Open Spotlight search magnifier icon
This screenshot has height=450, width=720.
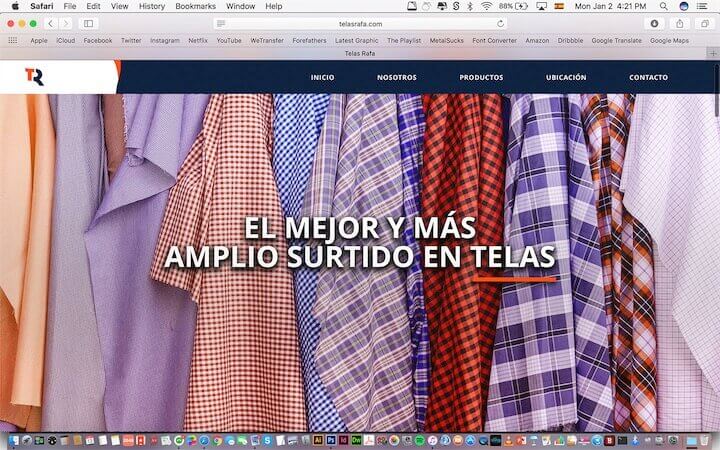pyautogui.click(x=665, y=6)
